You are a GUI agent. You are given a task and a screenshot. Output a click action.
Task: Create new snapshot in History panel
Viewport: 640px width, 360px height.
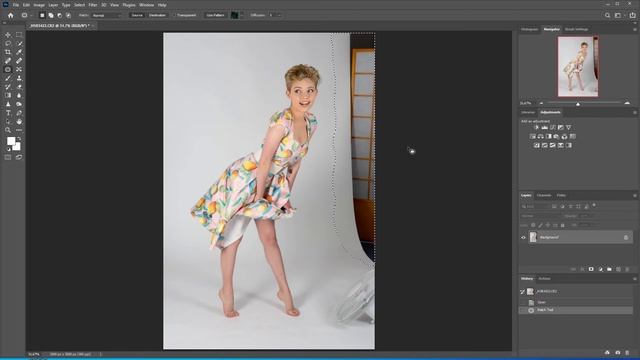[x=618, y=353]
